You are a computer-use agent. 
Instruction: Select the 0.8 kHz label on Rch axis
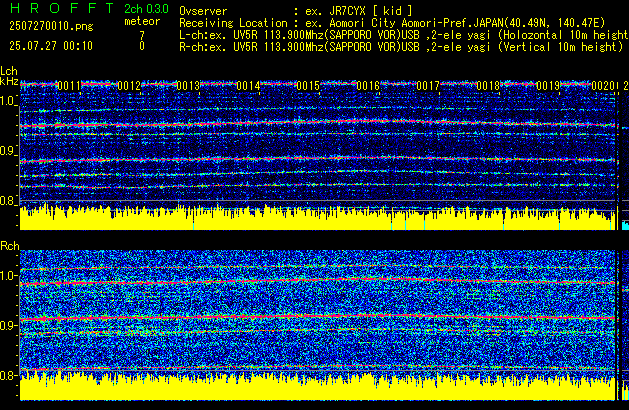pos(8,375)
